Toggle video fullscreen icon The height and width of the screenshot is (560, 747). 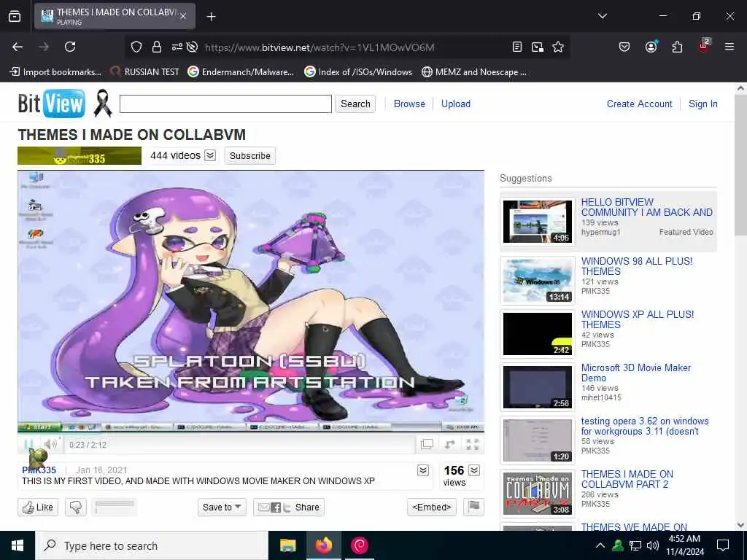point(472,444)
